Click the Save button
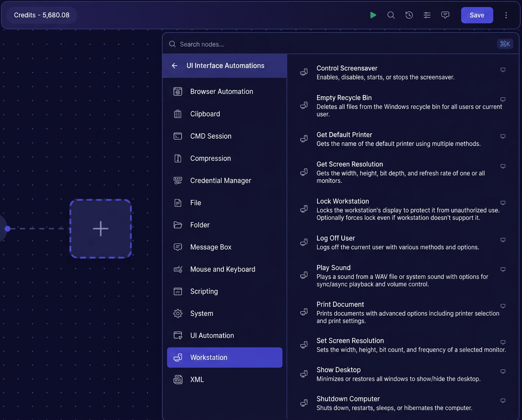This screenshot has width=522, height=420. 477,15
